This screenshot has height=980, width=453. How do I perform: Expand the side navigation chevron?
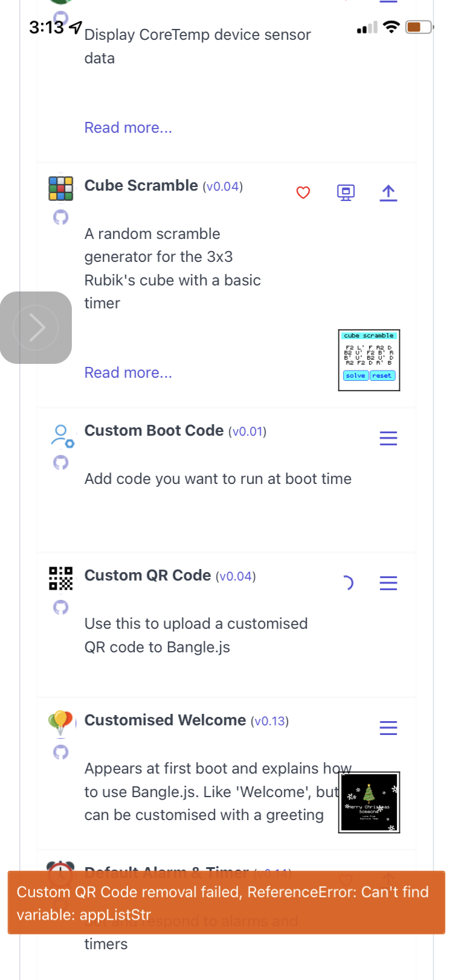[36, 327]
